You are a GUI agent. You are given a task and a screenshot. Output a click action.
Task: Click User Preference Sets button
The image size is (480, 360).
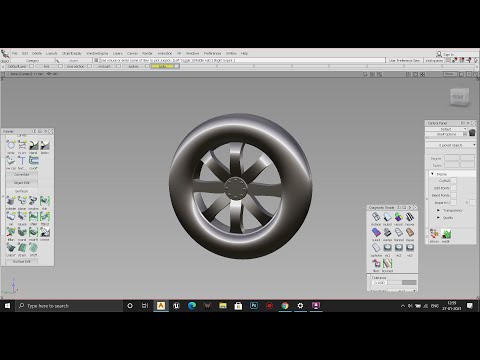404,60
